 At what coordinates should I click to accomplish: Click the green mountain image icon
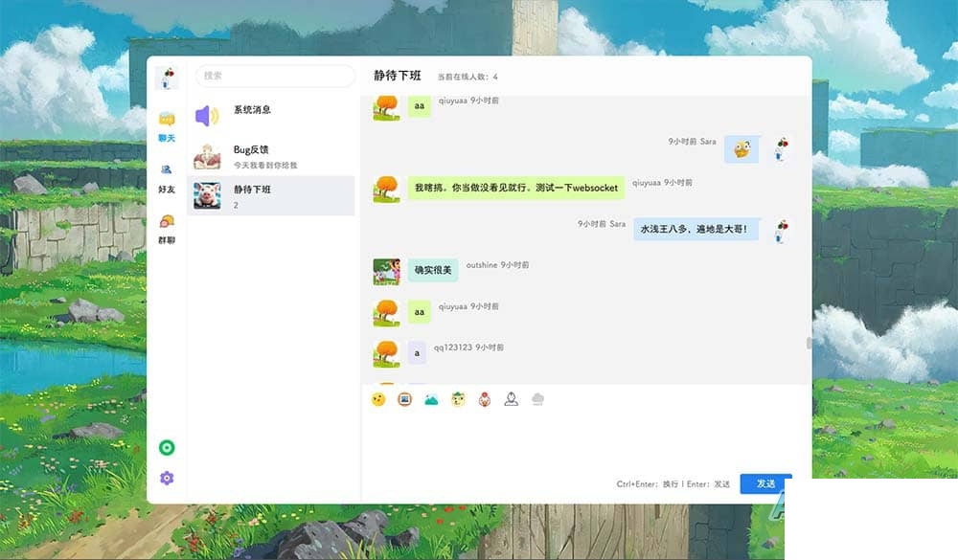pyautogui.click(x=431, y=399)
